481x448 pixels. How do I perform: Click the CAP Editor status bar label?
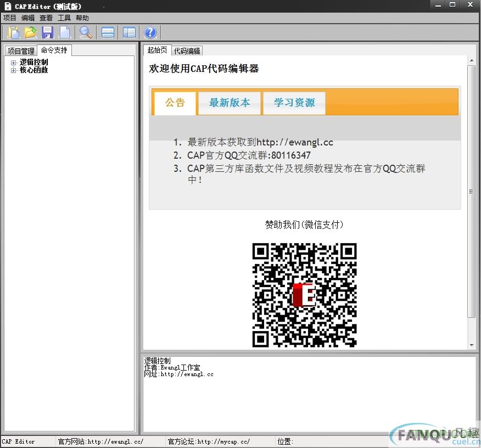tap(19, 441)
